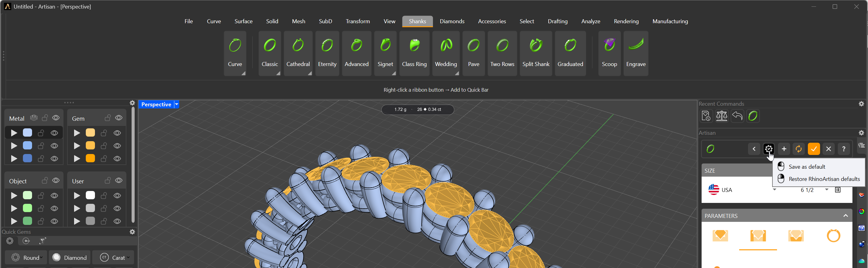Toggle Metal group visibility eye
The width and height of the screenshot is (868, 268).
[x=56, y=118]
